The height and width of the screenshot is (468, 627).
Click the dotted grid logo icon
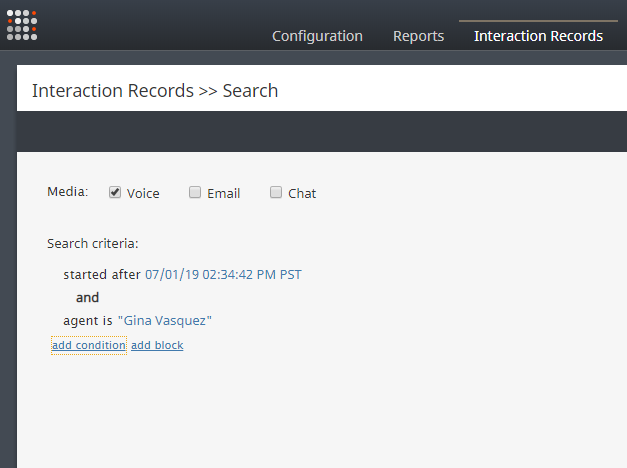pos(22,25)
